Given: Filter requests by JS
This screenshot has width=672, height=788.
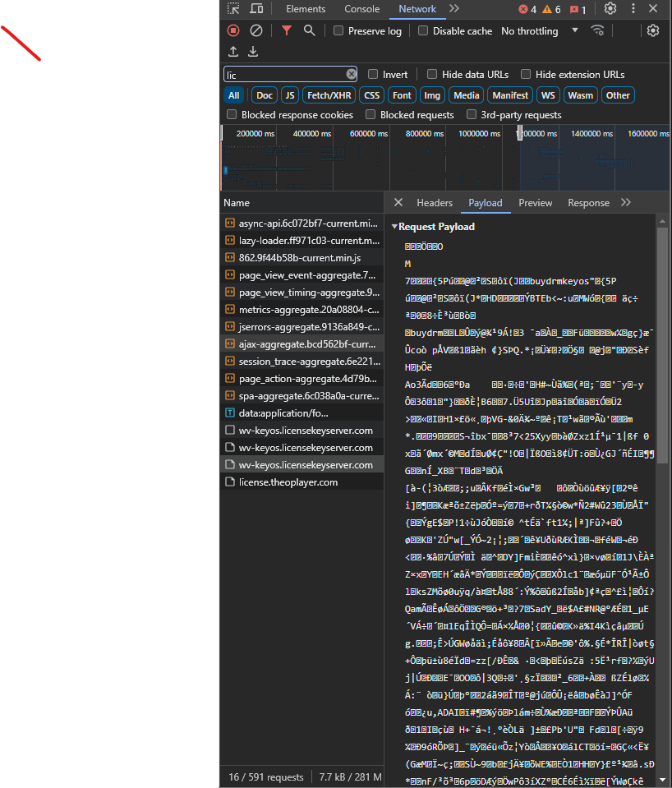Looking at the screenshot, I should pyautogui.click(x=290, y=95).
